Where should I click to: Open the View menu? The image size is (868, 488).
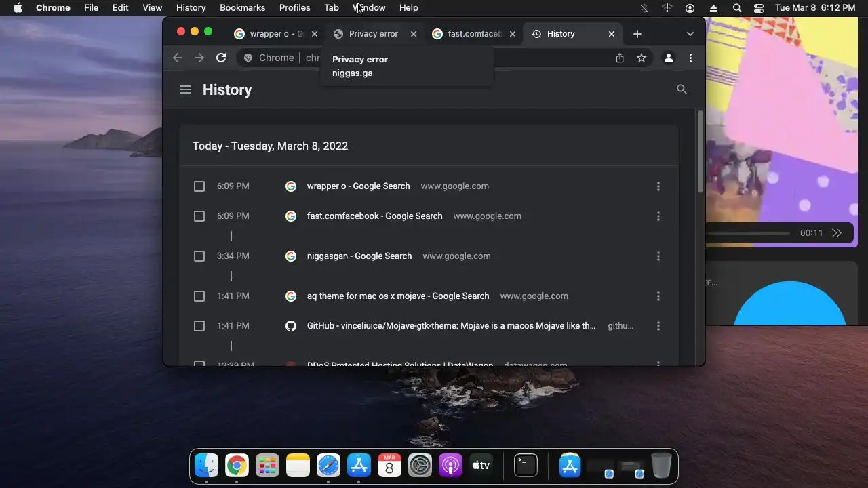tap(153, 8)
